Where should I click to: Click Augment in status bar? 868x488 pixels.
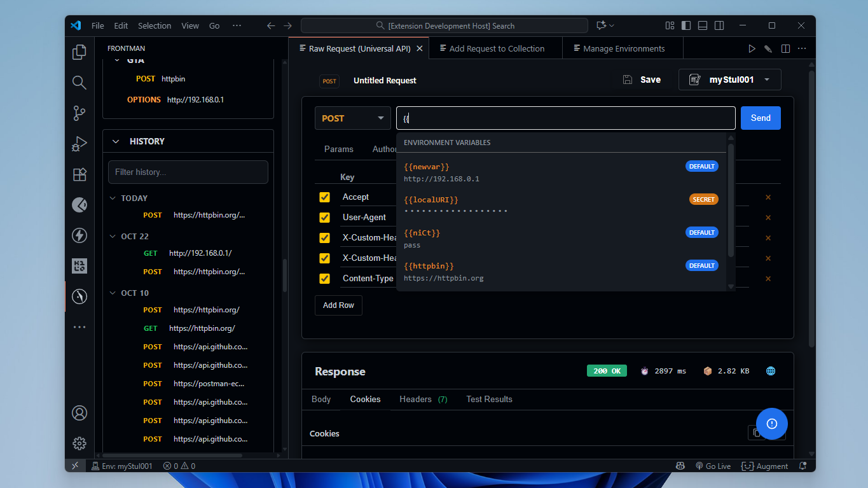click(x=766, y=466)
